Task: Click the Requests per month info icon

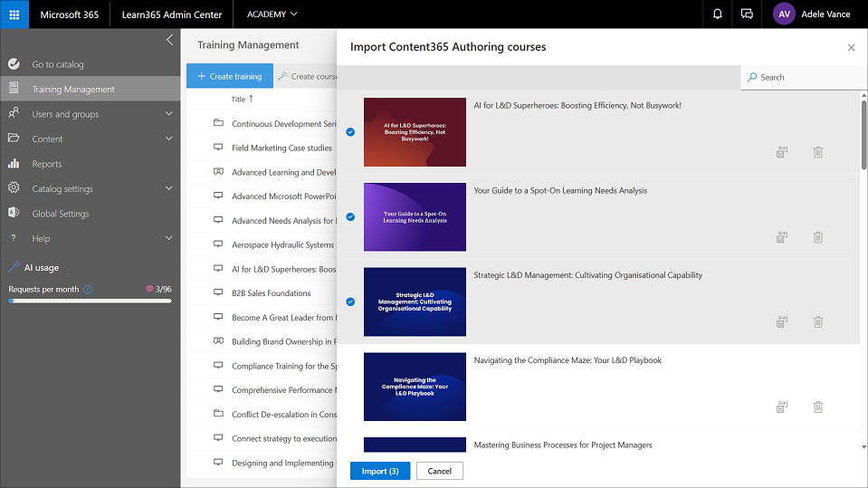Action: [88, 290]
